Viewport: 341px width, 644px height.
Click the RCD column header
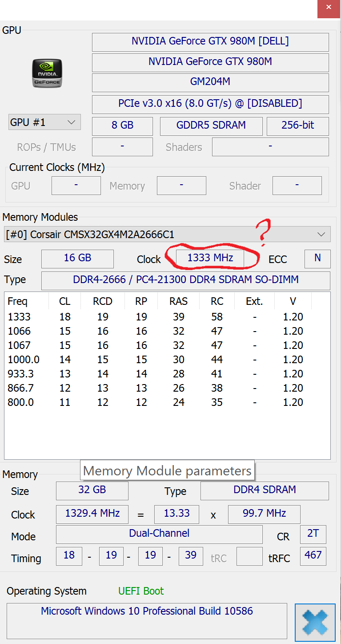103,301
